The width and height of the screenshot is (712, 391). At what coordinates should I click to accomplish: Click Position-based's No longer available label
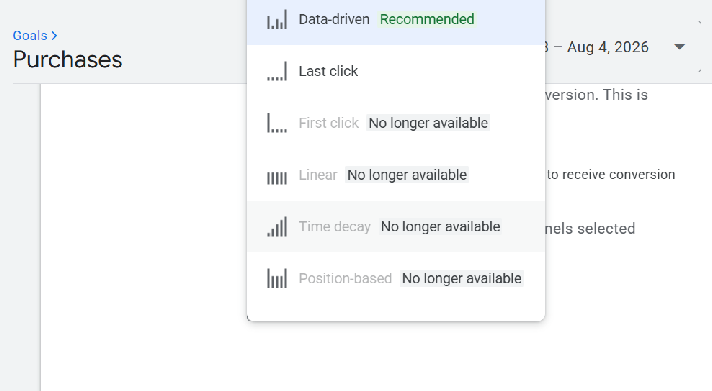pyautogui.click(x=462, y=278)
